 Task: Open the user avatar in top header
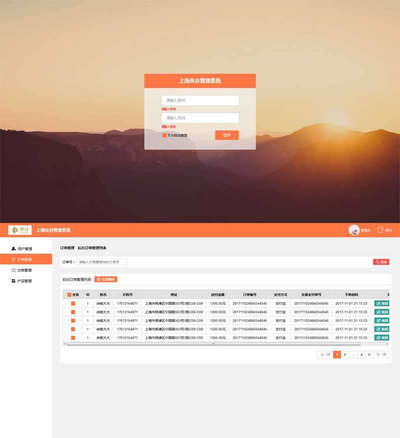(354, 230)
